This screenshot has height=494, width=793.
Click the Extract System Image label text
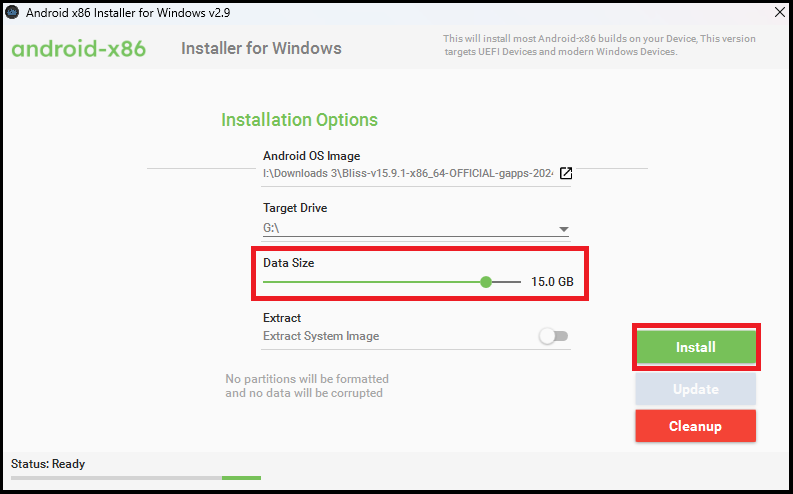click(321, 336)
